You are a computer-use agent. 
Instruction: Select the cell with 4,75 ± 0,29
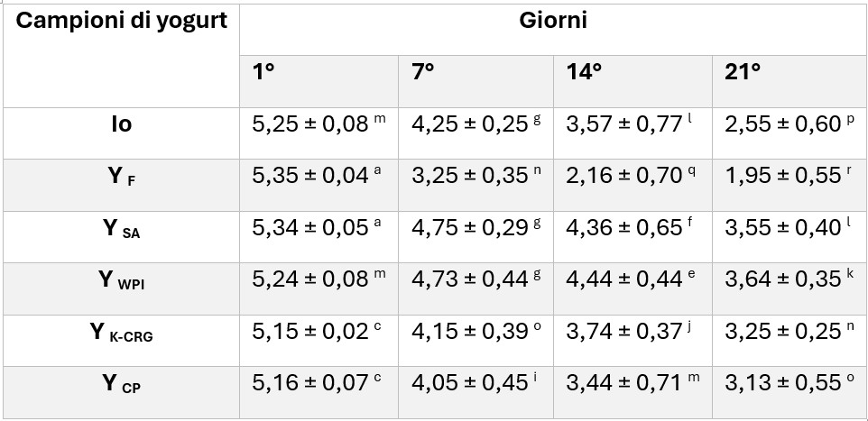(x=476, y=237)
